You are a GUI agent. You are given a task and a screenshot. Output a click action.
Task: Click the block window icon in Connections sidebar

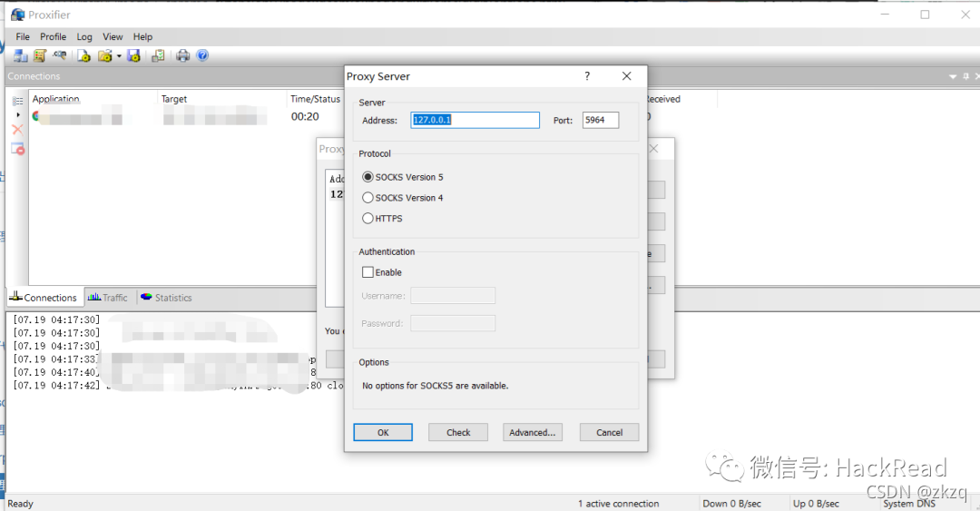pyautogui.click(x=17, y=149)
